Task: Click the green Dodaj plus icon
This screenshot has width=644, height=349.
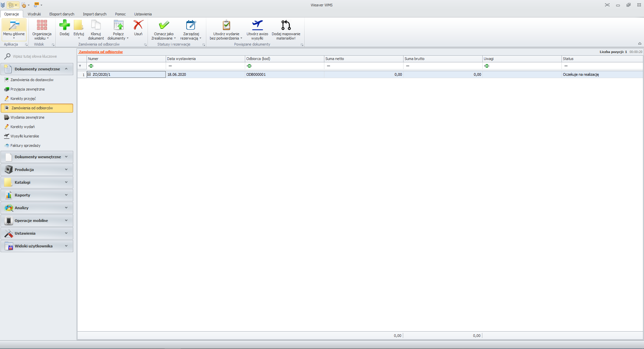Action: 64,25
